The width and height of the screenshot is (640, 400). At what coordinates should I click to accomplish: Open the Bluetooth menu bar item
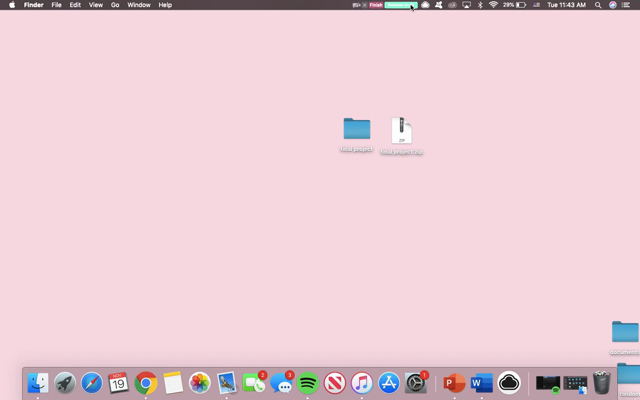click(x=479, y=5)
